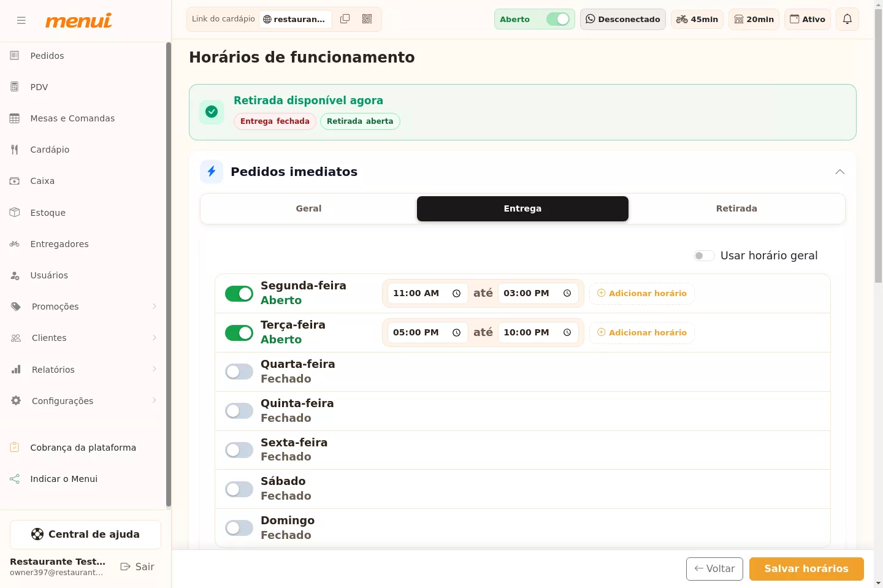Open clock picker for Segunda-feira start time
The image size is (883, 588).
pyautogui.click(x=456, y=294)
